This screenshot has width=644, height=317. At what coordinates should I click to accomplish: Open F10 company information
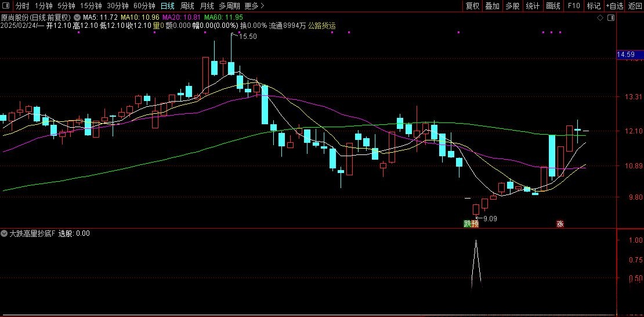(x=574, y=6)
